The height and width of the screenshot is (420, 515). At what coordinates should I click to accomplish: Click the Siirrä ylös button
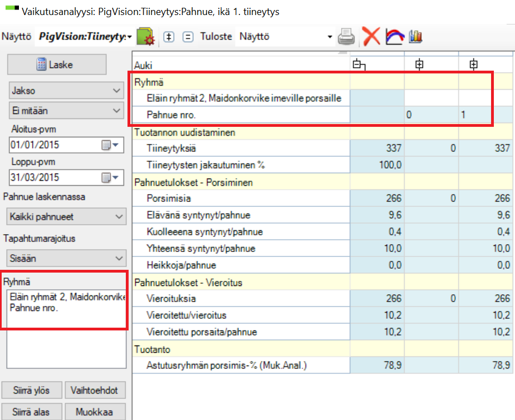pyautogui.click(x=32, y=390)
